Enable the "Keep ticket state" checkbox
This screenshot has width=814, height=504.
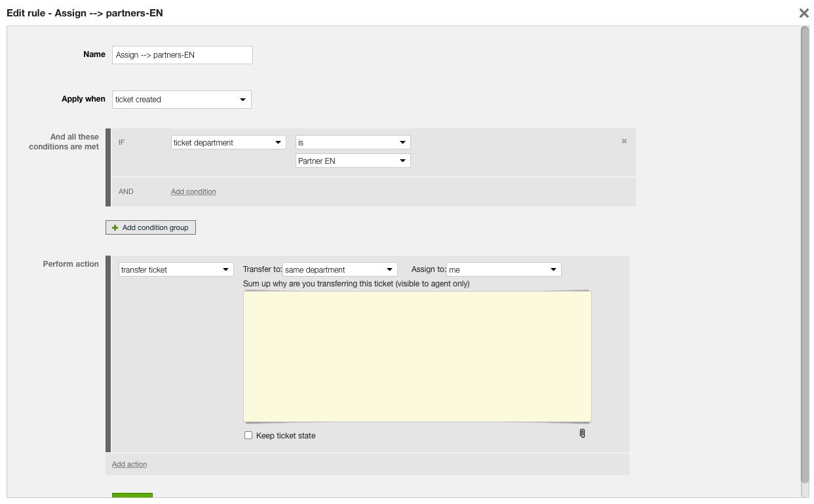(248, 435)
